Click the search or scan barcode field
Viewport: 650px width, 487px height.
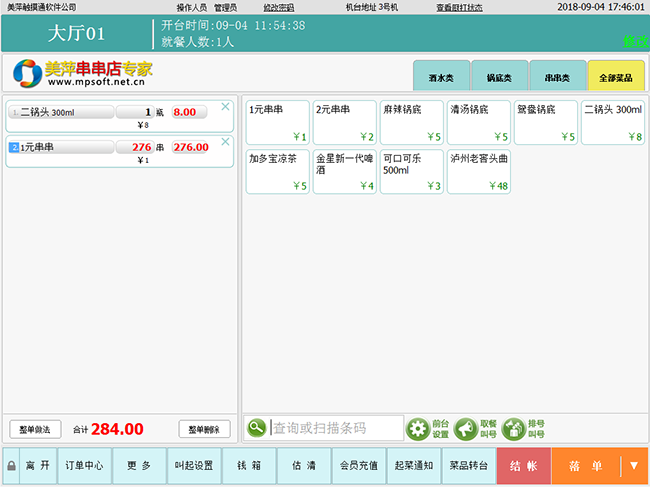point(336,428)
